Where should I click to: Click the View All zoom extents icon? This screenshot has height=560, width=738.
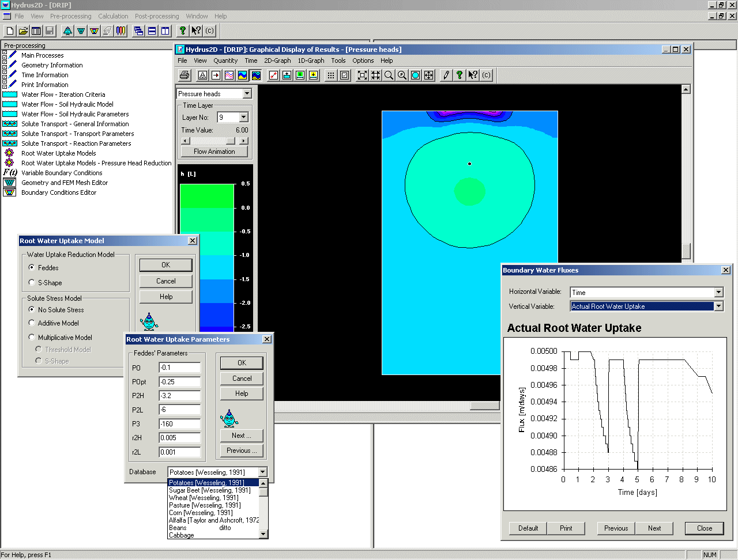pos(362,75)
